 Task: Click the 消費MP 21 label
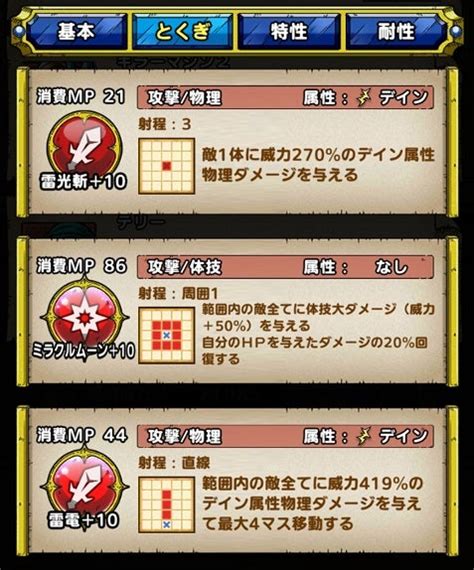tap(81, 97)
